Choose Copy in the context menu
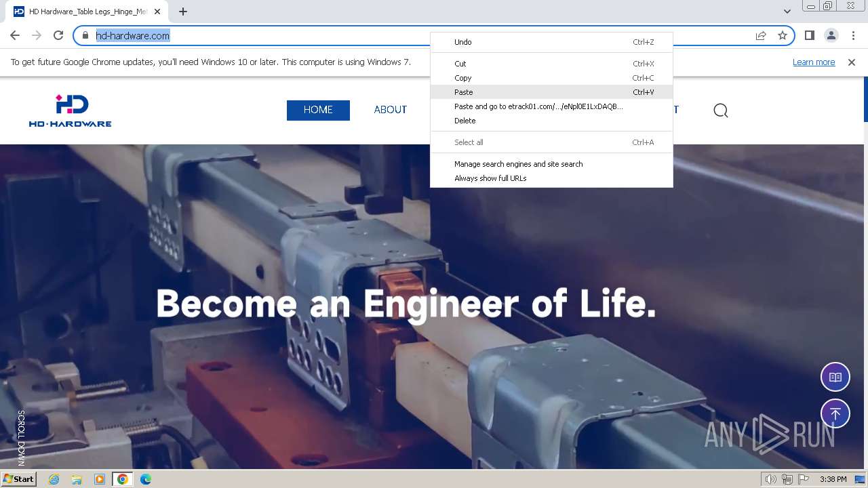The image size is (868, 488). point(551,78)
